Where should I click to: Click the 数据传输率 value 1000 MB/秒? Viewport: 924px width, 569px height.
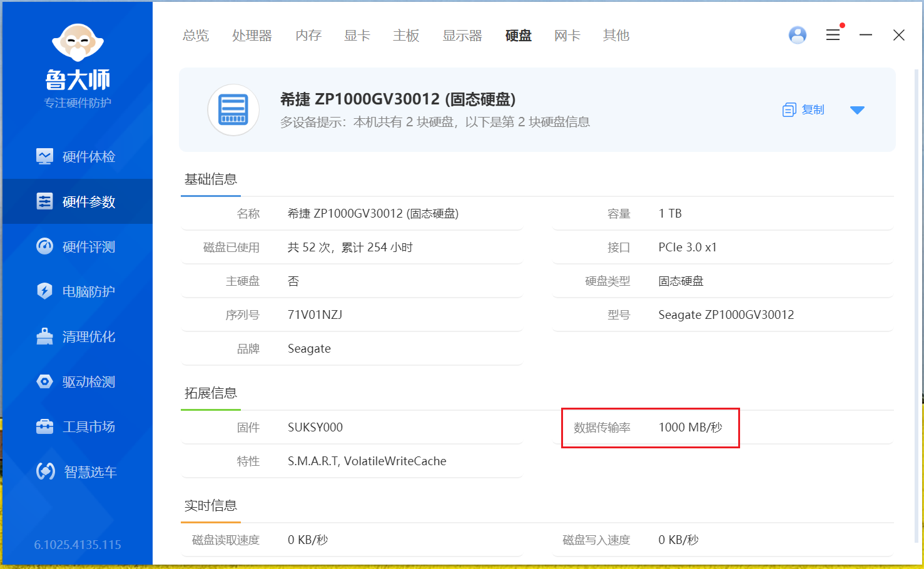[690, 428]
